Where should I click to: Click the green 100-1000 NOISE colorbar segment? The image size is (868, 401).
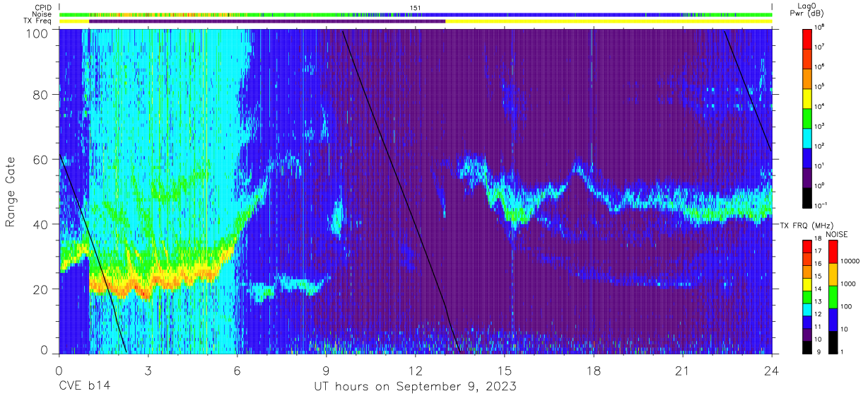[x=833, y=296]
